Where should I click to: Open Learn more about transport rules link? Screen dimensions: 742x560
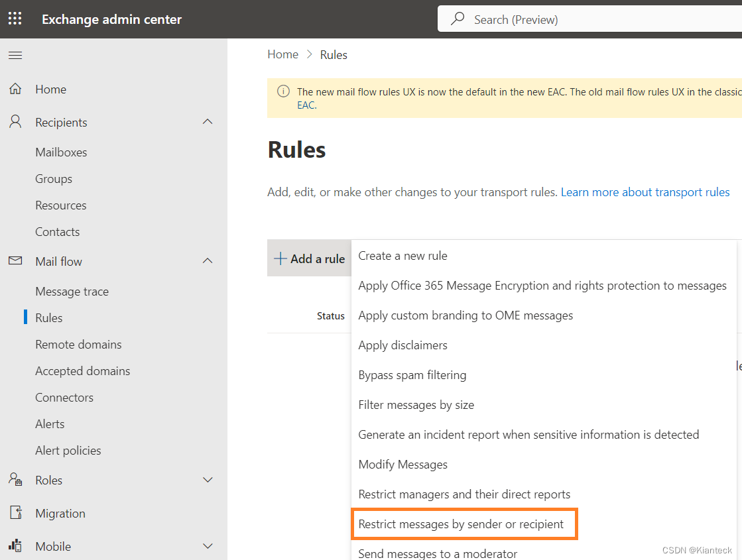645,192
